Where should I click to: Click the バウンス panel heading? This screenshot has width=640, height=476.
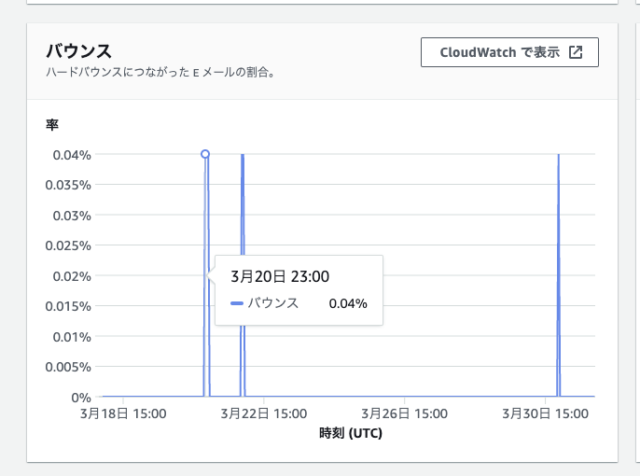pos(78,51)
